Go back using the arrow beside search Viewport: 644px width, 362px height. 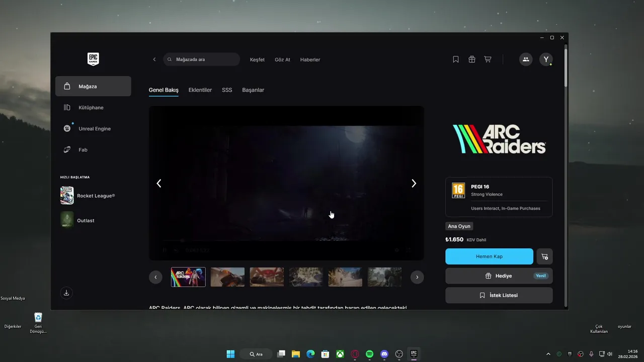pos(154,59)
